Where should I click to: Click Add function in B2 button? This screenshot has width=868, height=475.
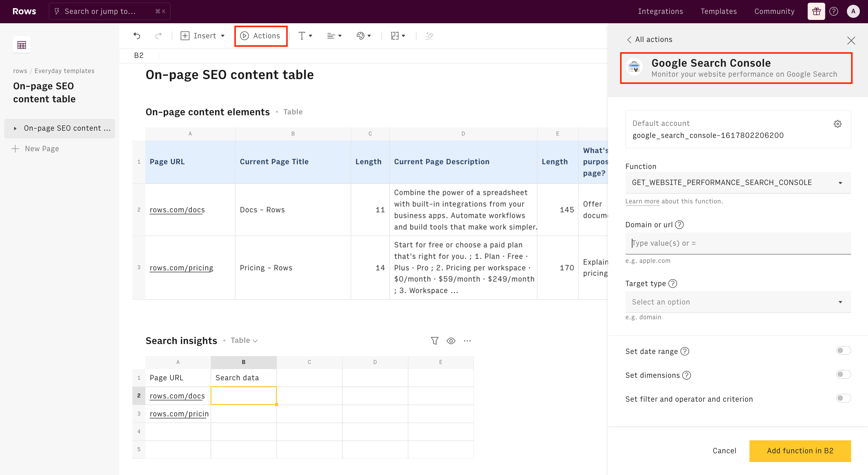pyautogui.click(x=800, y=451)
